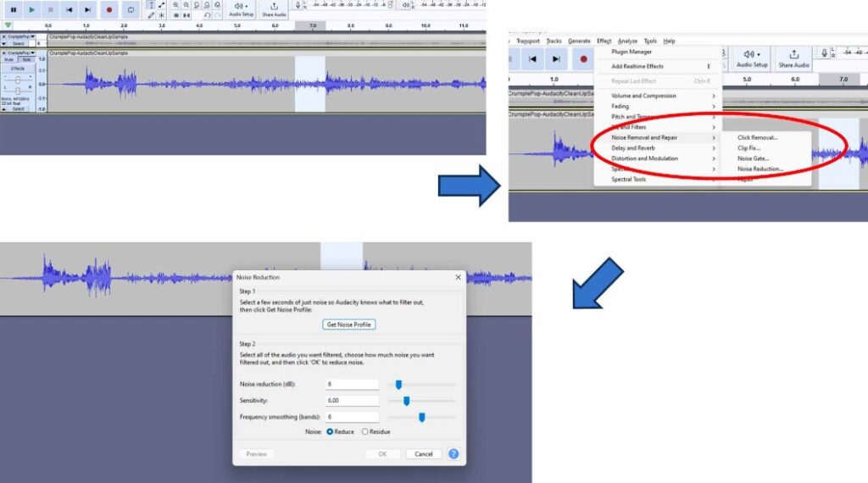Click the Pause button in top-left toolbar

pos(13,9)
